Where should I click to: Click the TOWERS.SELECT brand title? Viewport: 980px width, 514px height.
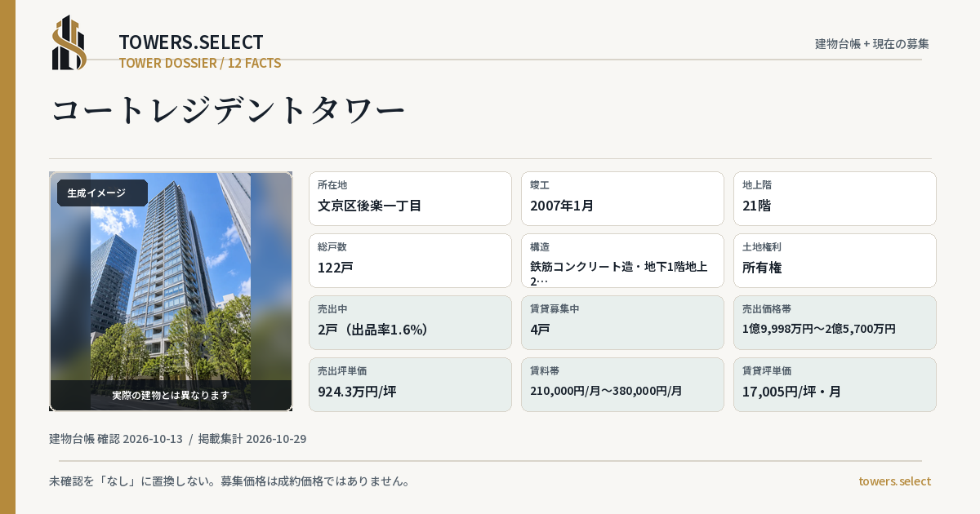(191, 42)
